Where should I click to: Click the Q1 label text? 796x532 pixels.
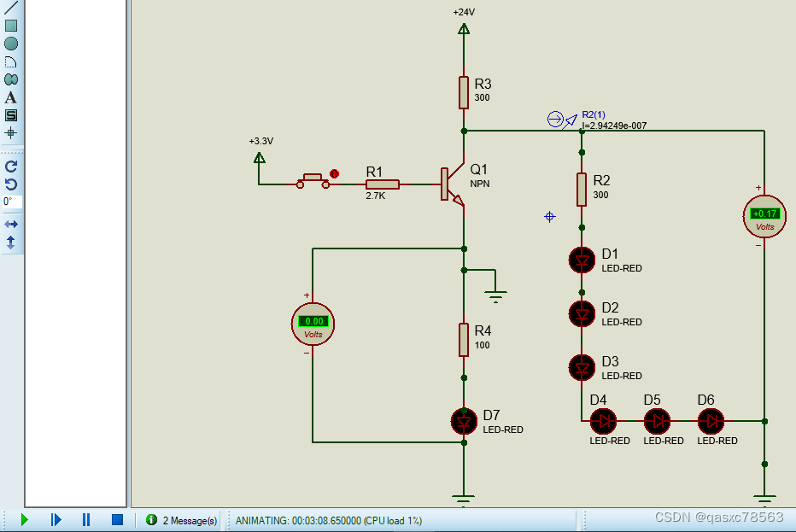pyautogui.click(x=479, y=169)
